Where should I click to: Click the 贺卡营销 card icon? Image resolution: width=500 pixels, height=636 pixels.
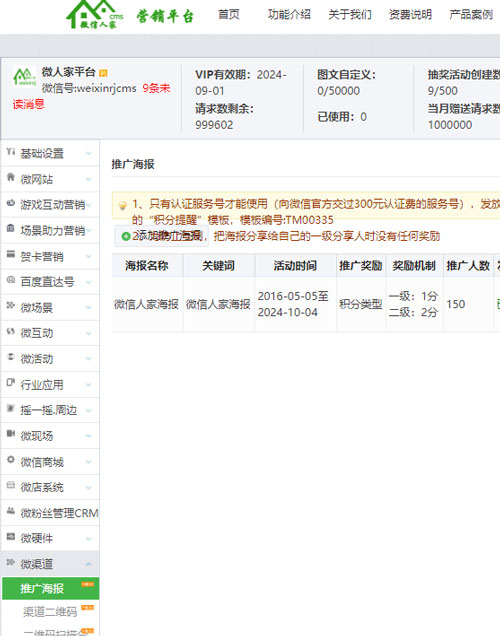[11, 254]
